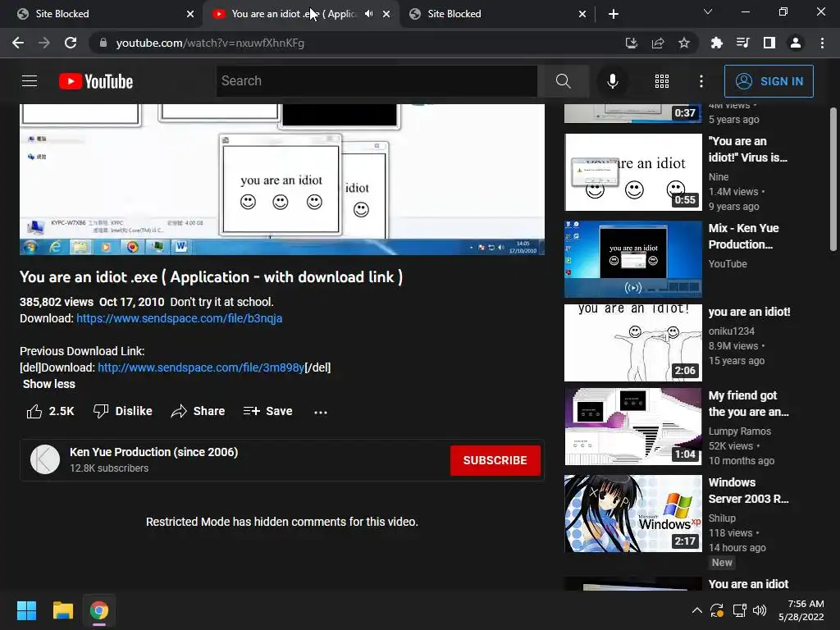Click the Nine channel name
The height and width of the screenshot is (630, 840).
pyautogui.click(x=719, y=177)
